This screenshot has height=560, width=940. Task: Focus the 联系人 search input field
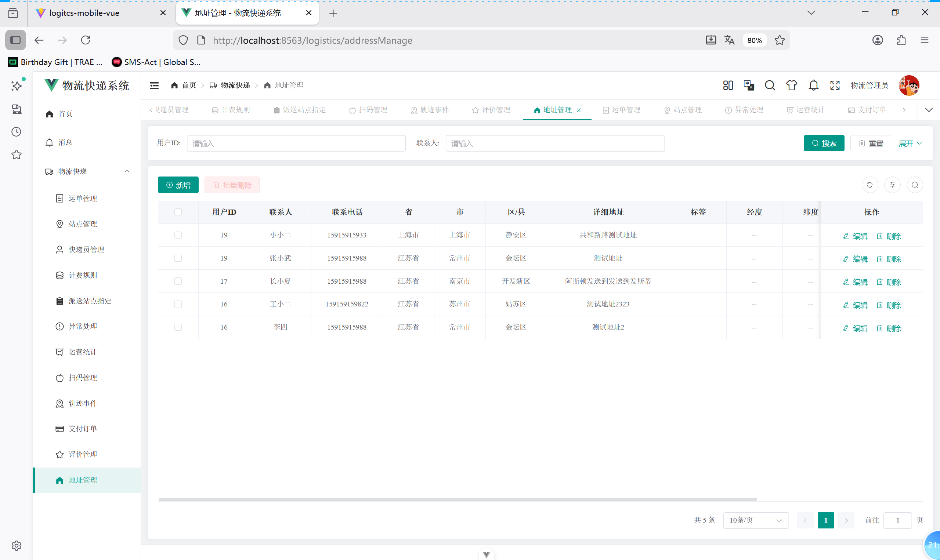(554, 143)
